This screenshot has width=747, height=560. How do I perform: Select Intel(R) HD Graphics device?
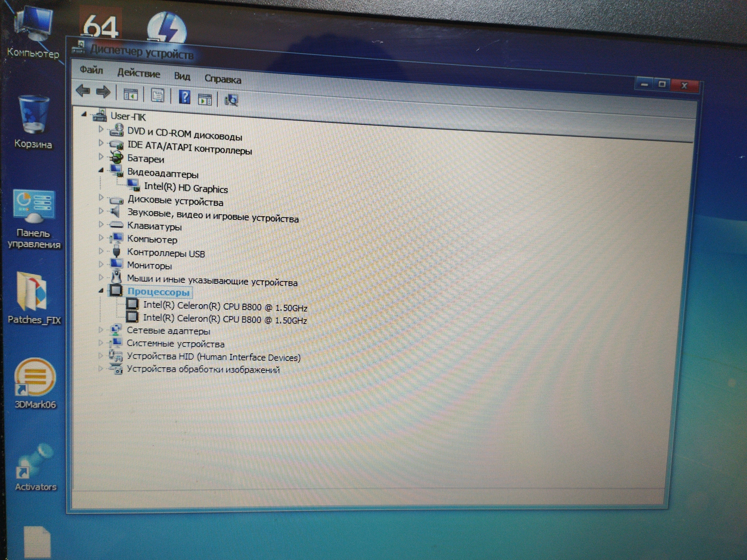(186, 187)
